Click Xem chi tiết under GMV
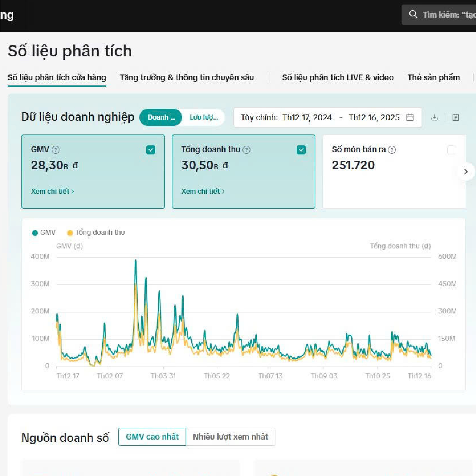This screenshot has height=476, width=476. 52,191
